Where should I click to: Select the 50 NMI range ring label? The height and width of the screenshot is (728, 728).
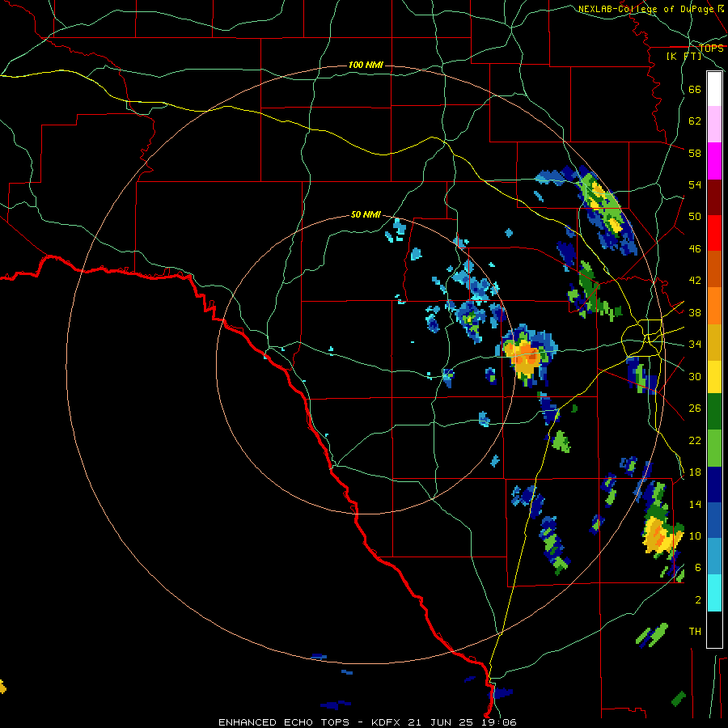pos(366,214)
